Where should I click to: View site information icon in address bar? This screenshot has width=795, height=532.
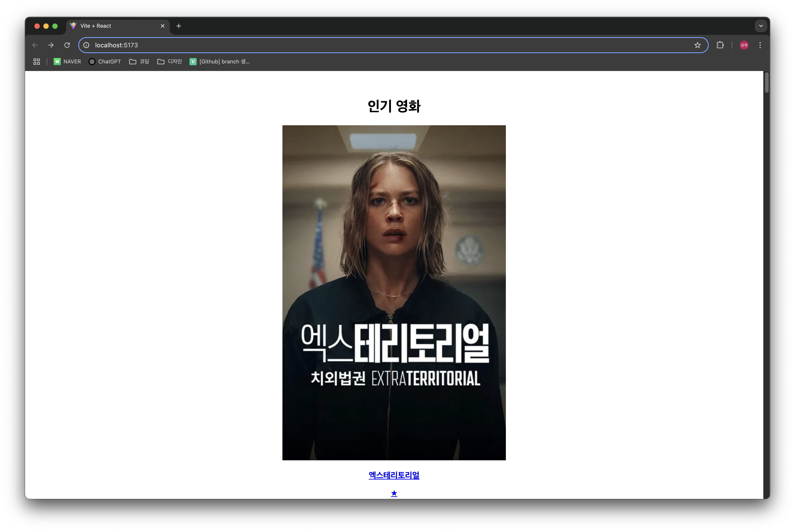click(x=86, y=45)
